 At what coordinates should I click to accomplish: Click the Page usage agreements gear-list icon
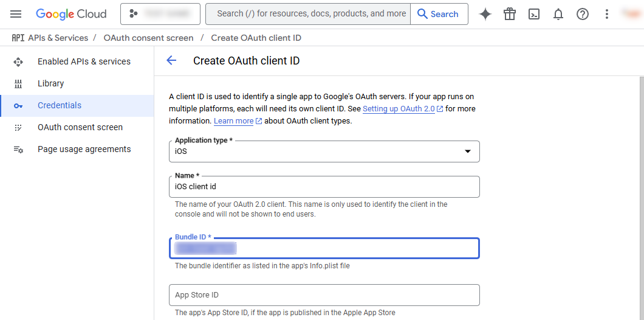coord(18,149)
